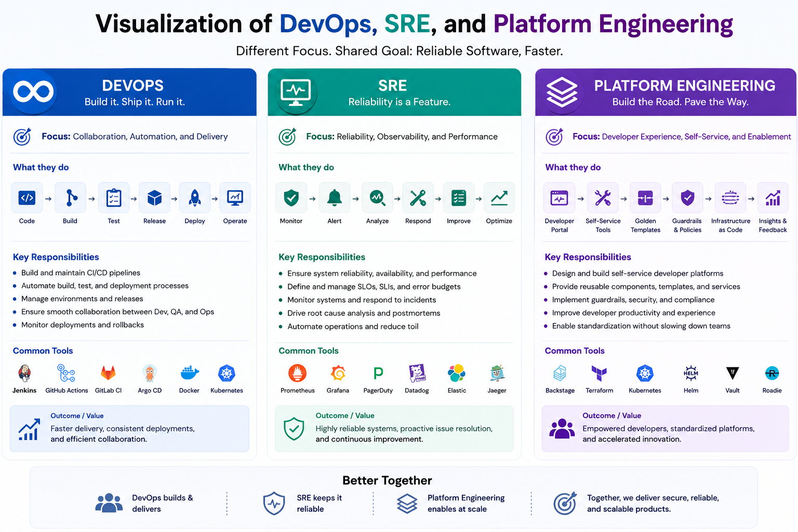Select the Platform Engineering stacked layers logo
The width and height of the screenshot is (798, 532).
coord(562,92)
